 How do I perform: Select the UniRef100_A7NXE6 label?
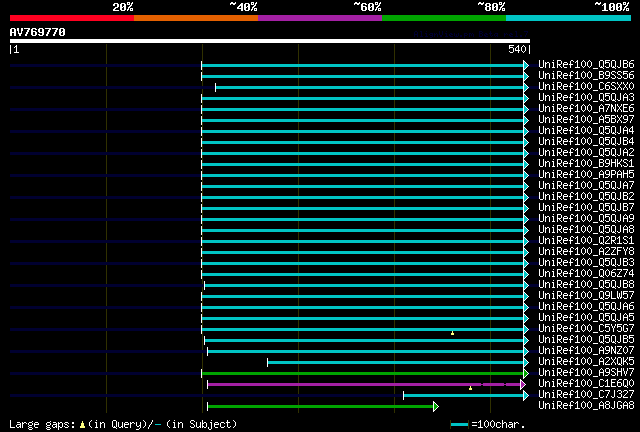coord(586,109)
